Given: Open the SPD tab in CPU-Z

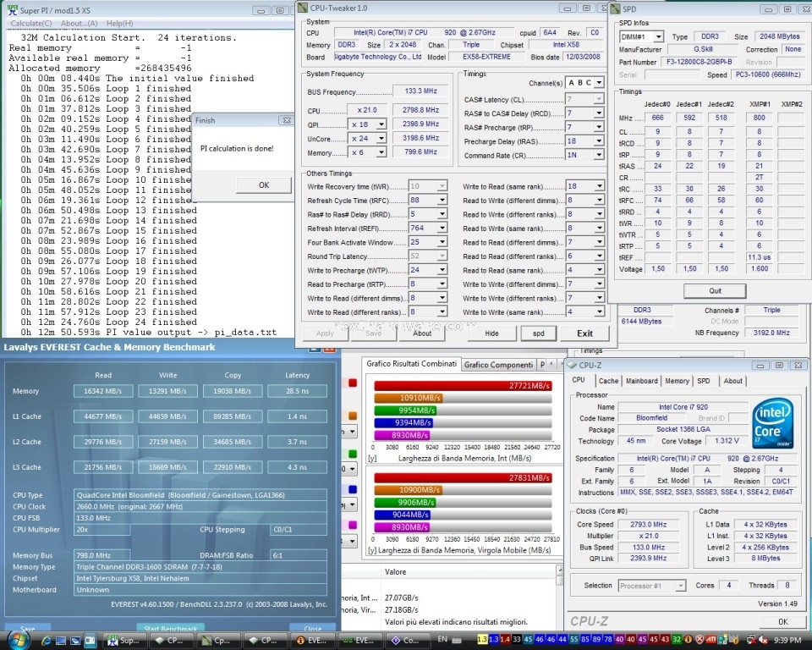Looking at the screenshot, I should [703, 381].
